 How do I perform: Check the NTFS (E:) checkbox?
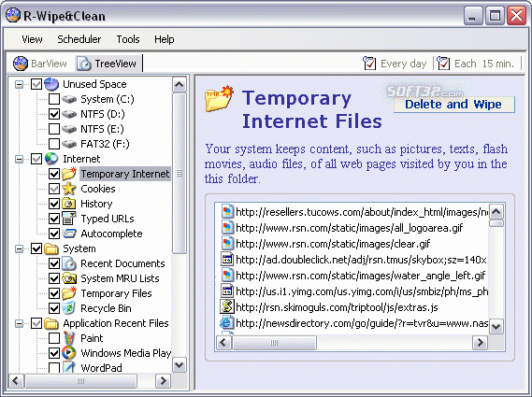click(54, 129)
